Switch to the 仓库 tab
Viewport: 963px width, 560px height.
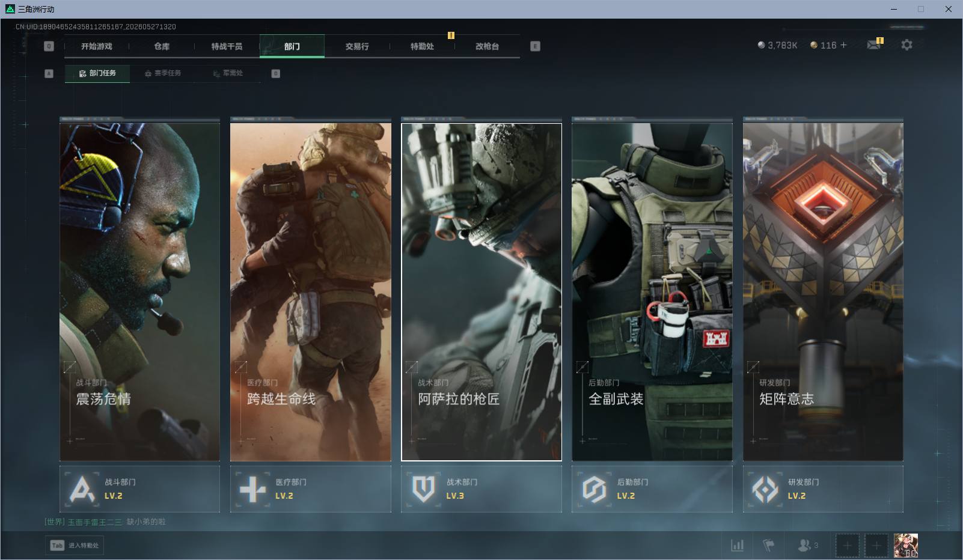pos(162,46)
